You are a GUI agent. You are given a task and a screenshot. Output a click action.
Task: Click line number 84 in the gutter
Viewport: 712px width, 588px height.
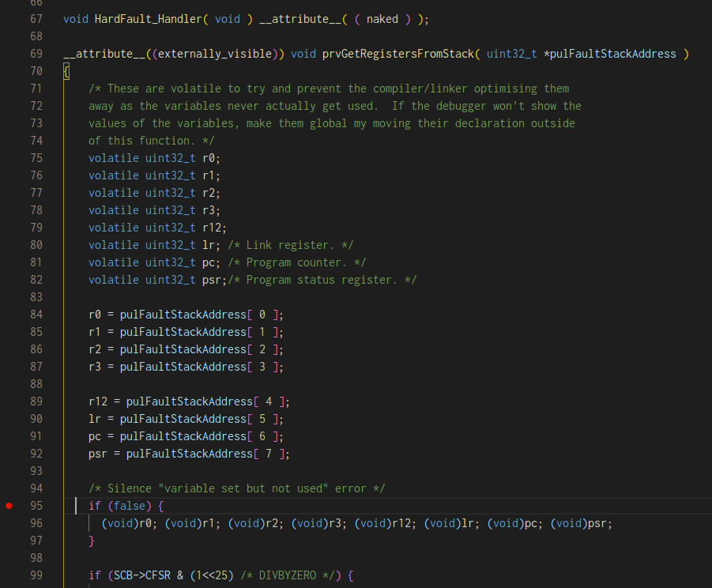(x=36, y=315)
